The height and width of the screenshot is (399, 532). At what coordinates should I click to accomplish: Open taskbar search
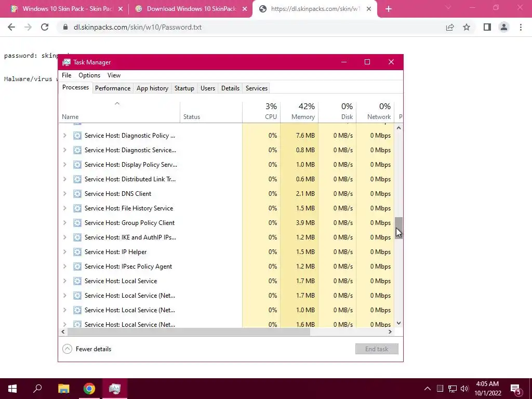point(37,389)
